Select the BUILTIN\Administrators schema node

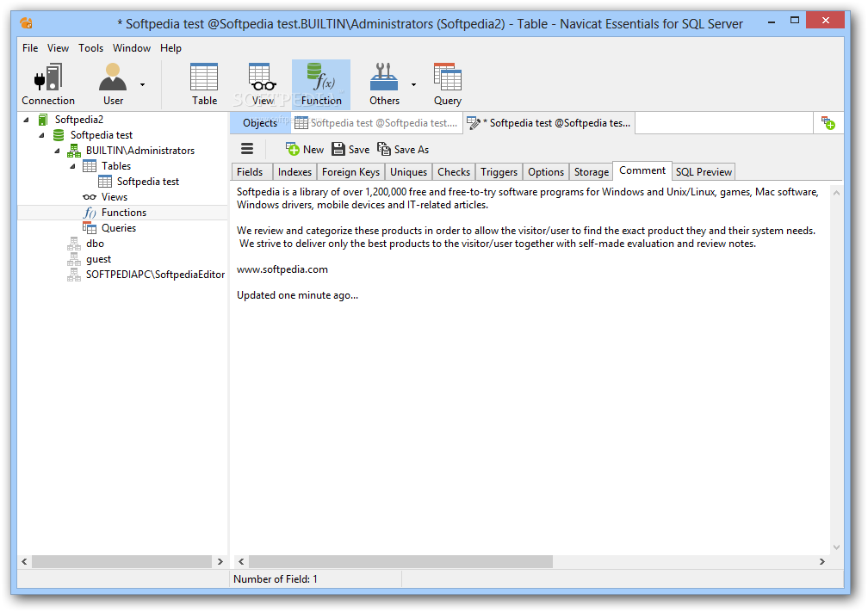point(140,151)
